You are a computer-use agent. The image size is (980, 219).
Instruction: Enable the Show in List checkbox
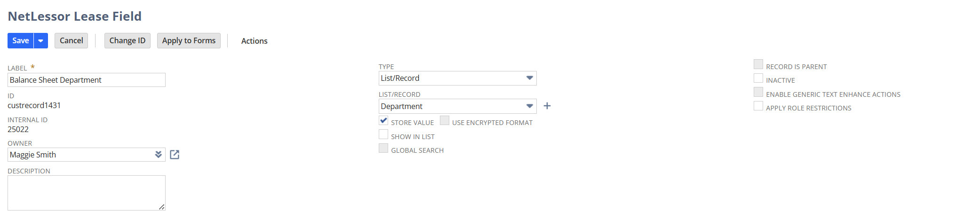(x=383, y=135)
